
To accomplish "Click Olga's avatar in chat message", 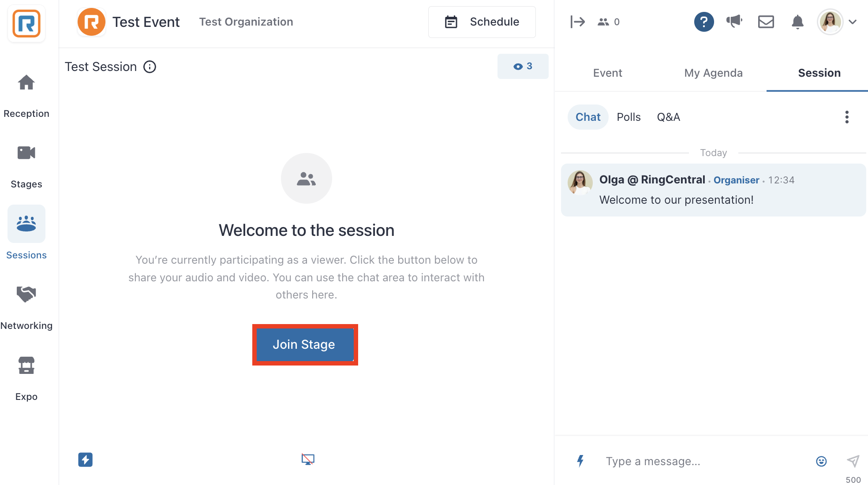I will 580,183.
